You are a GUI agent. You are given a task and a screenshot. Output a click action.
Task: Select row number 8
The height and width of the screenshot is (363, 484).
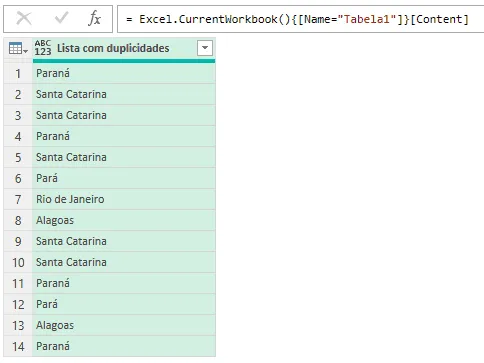tap(18, 220)
